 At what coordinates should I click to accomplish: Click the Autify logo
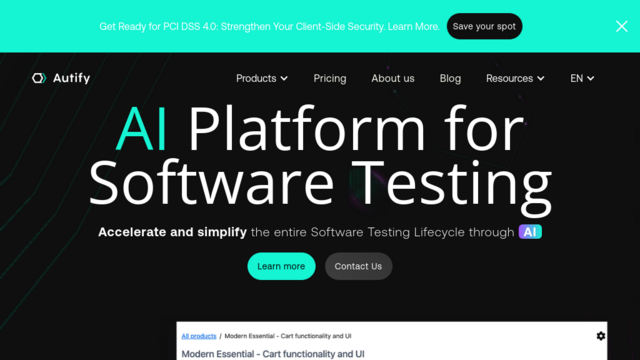[61, 78]
